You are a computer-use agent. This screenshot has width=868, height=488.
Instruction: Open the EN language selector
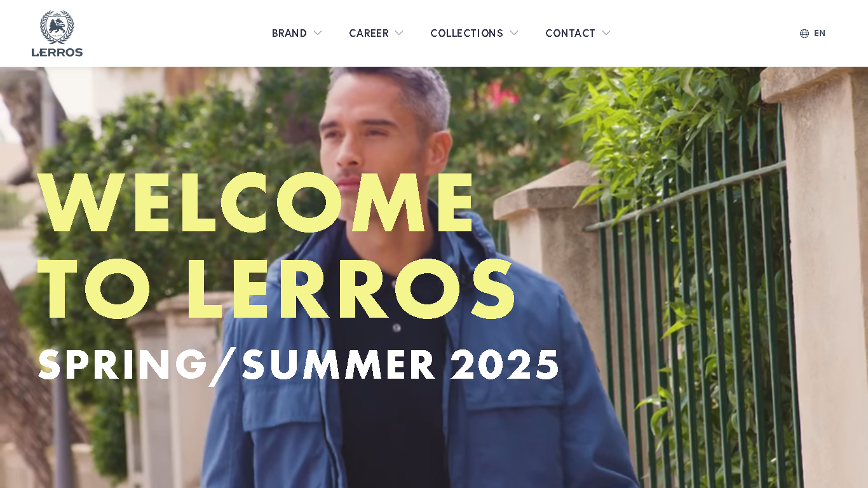[820, 34]
